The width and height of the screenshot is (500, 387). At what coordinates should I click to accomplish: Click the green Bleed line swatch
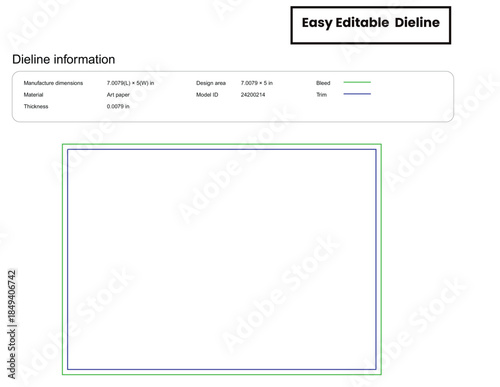357,82
